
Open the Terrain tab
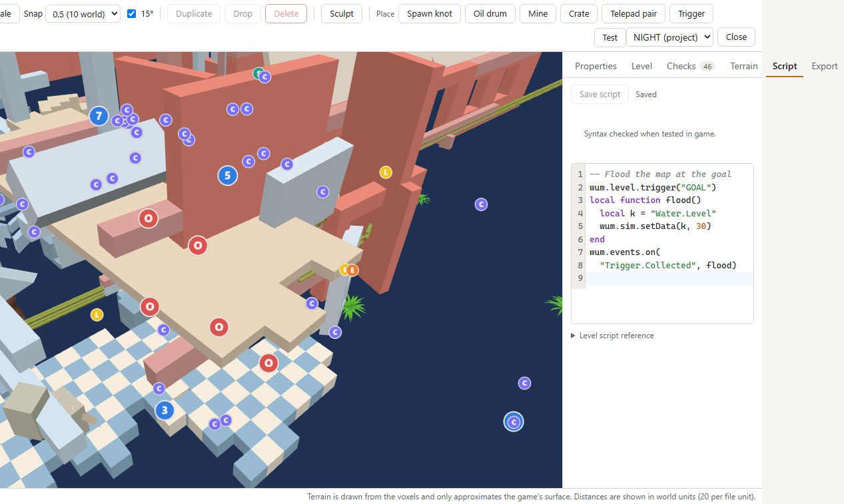(743, 66)
